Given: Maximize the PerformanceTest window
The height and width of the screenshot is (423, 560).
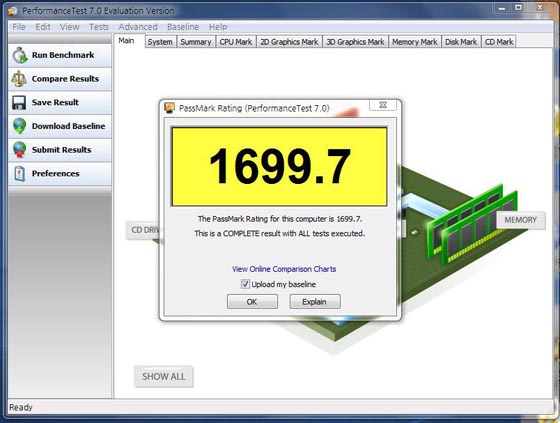Looking at the screenshot, I should point(519,8).
